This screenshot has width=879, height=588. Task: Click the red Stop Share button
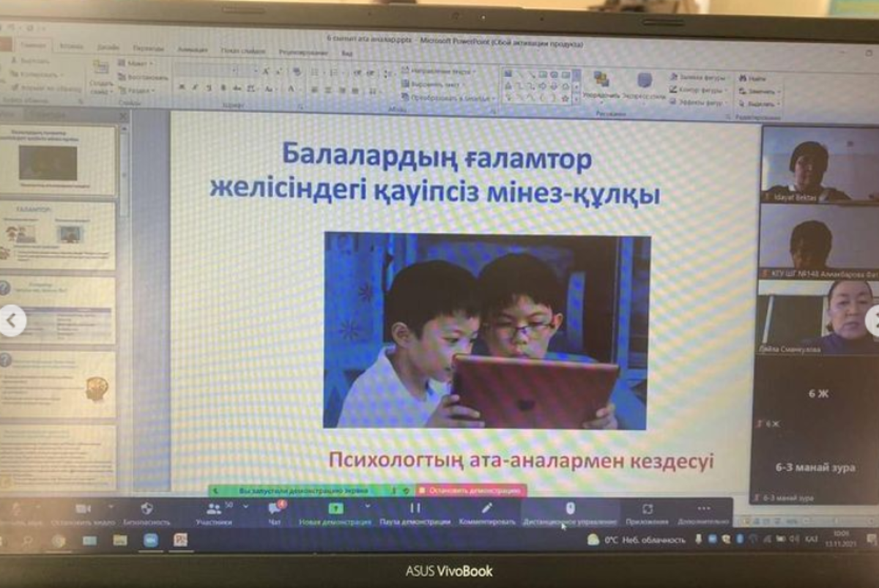click(471, 491)
